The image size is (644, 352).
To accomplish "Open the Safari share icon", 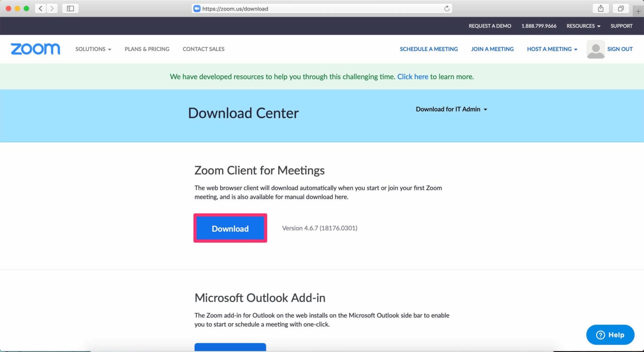I will [600, 8].
